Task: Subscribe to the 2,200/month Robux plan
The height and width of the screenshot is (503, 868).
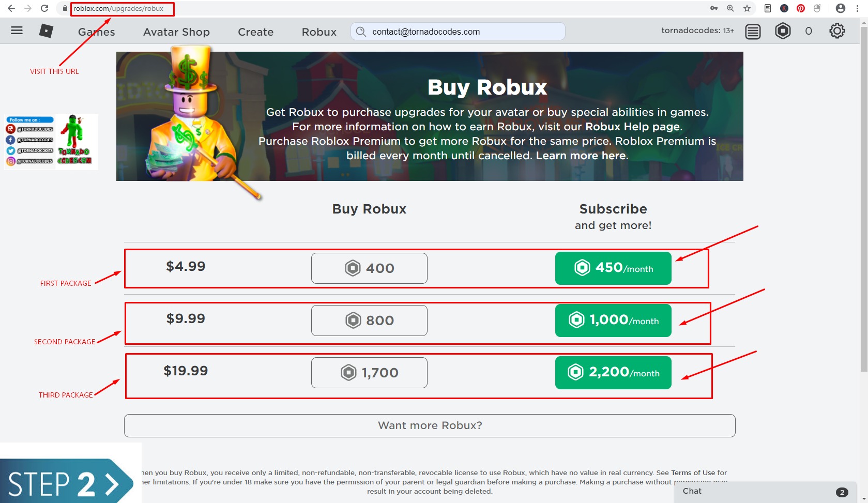Action: 613,372
